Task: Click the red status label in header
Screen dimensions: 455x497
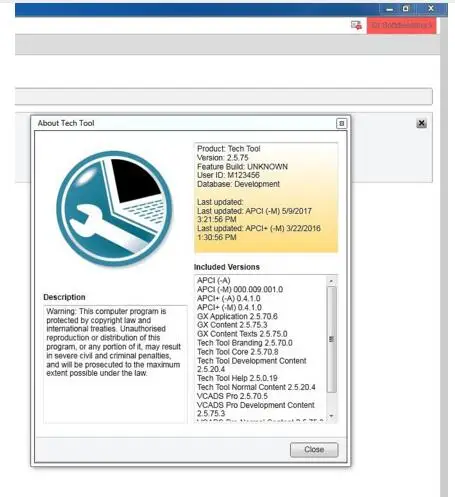Action: pos(401,25)
